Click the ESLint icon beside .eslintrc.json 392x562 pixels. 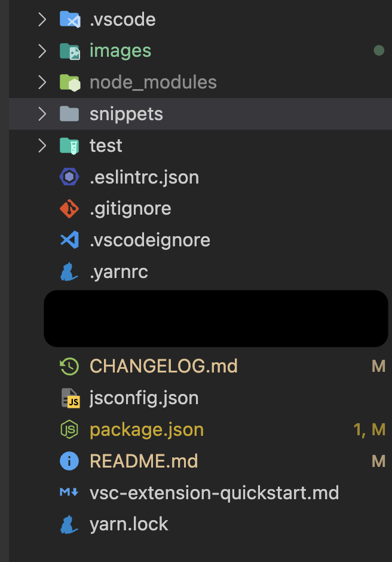(x=70, y=178)
